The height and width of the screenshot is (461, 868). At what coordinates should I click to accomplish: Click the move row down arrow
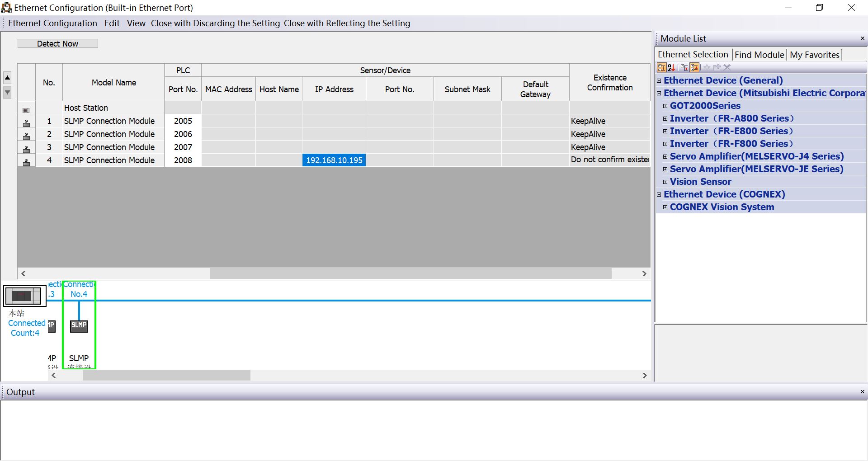tap(7, 93)
